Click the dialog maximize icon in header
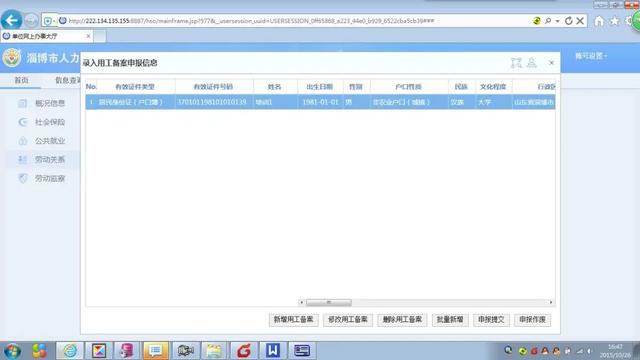Screen dimensions: 640x360 point(516,63)
